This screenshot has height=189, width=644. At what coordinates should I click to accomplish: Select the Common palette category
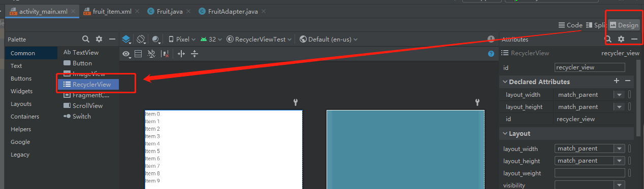pos(31,53)
